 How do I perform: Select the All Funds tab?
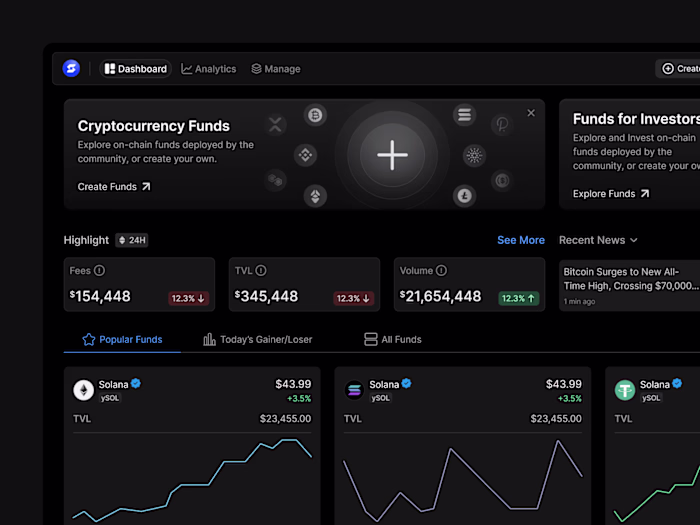[x=393, y=339]
